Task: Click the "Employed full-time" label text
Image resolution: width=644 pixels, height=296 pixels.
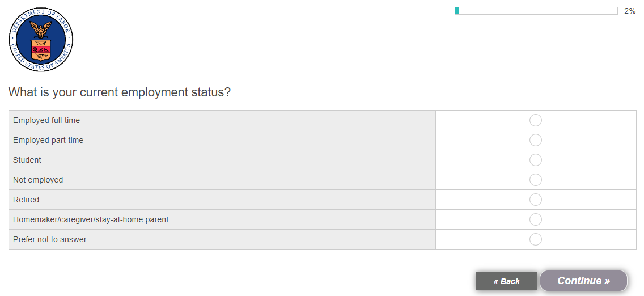Action: click(46, 120)
